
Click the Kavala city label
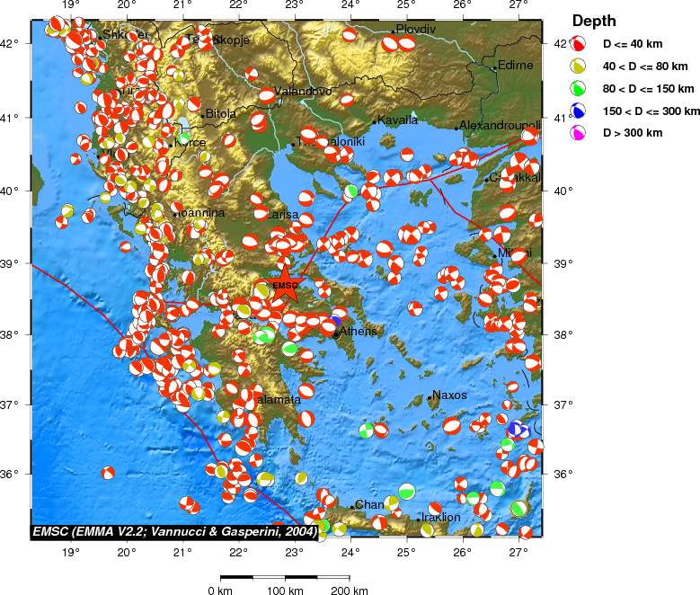tap(398, 120)
